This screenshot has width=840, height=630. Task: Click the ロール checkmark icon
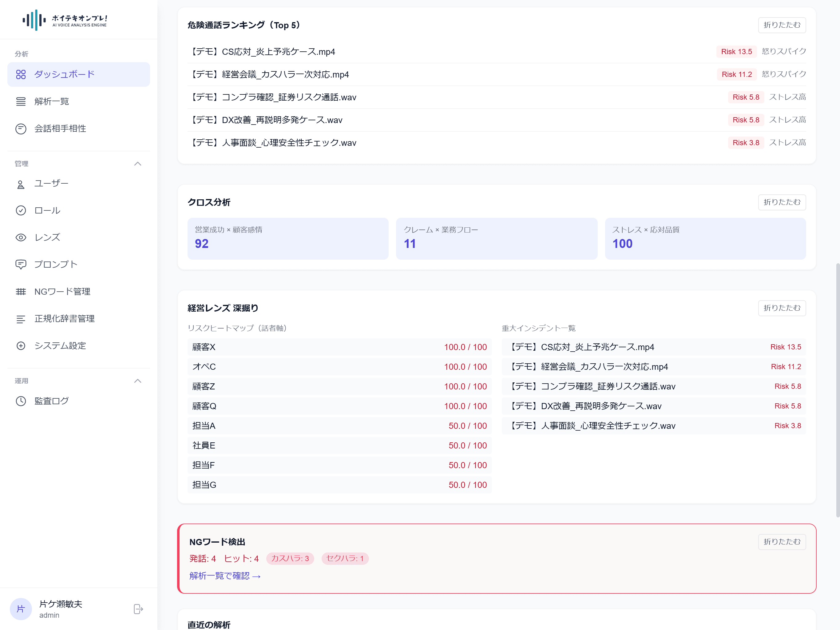[x=21, y=210]
